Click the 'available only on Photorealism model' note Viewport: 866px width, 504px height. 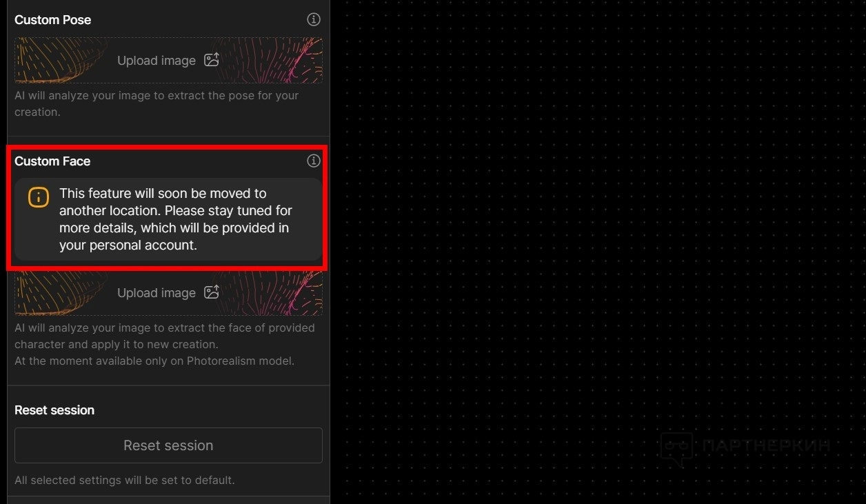pos(154,361)
